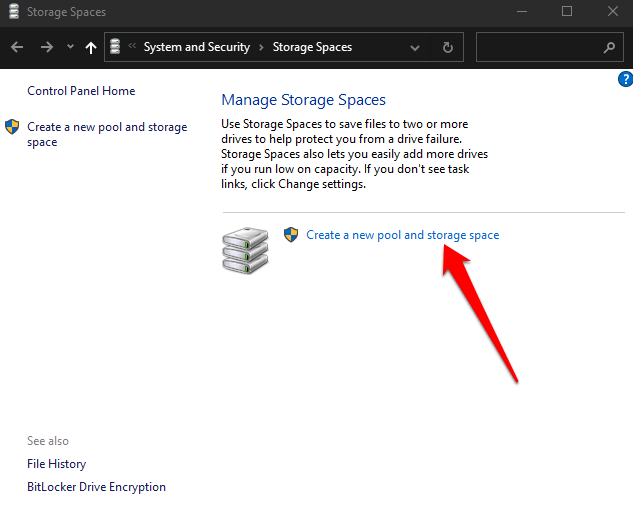Open Control Panel Home
The height and width of the screenshot is (507, 633).
(81, 91)
